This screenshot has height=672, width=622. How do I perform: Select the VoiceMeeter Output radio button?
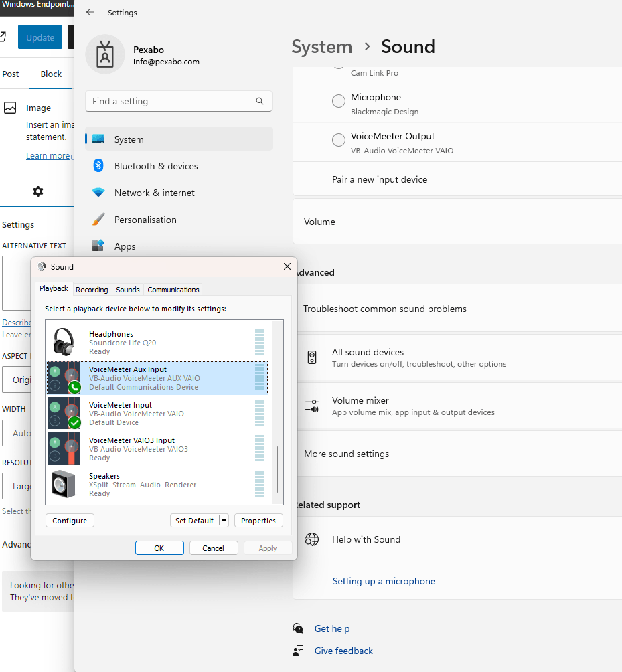coord(339,140)
